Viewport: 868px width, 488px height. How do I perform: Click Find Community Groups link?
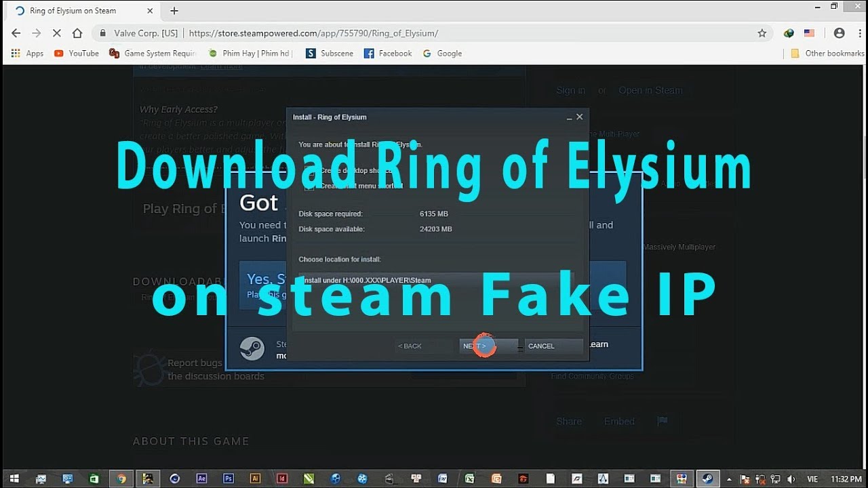[592, 376]
